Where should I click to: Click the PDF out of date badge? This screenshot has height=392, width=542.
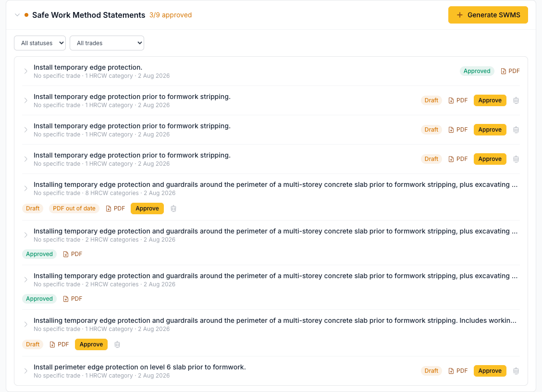74,208
